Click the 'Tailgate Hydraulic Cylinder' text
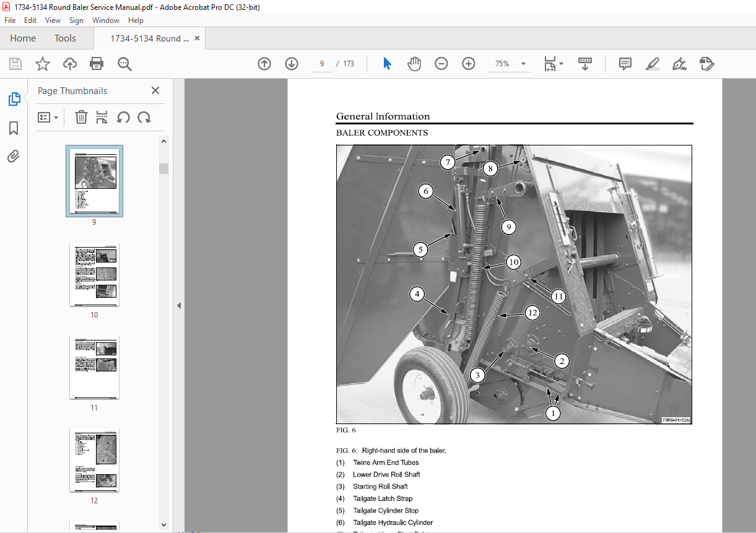 coord(393,522)
